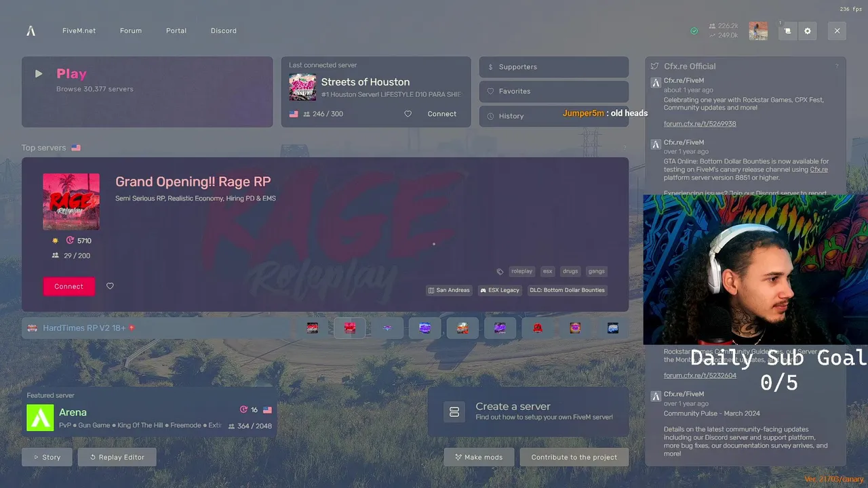Connect to the Streets of Houston server
The image size is (868, 488).
(x=442, y=114)
